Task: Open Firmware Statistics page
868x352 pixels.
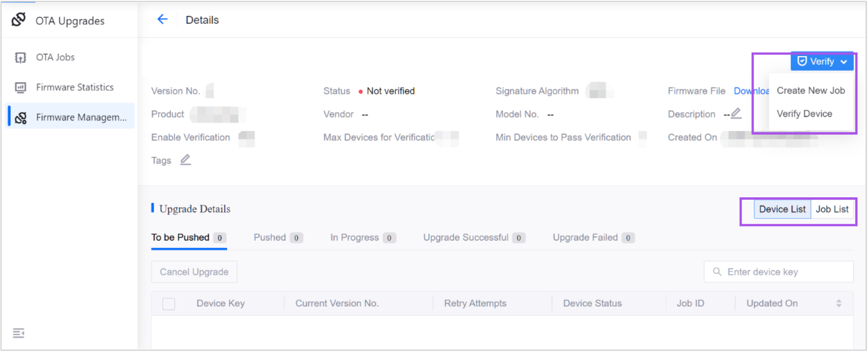Action: (75, 87)
